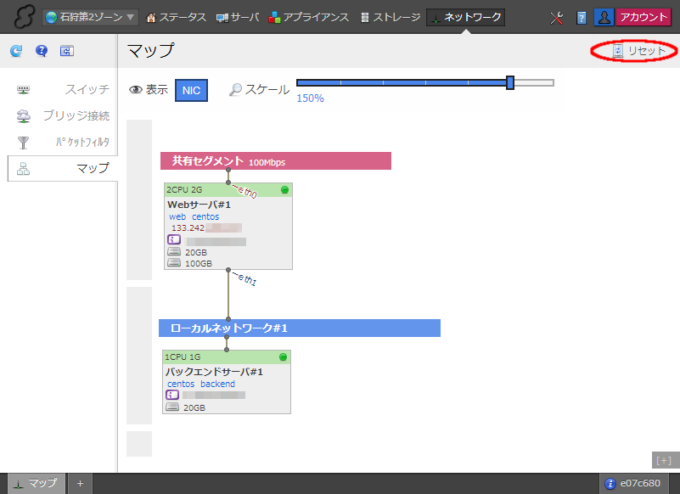This screenshot has width=680, height=494.
Task: Open the ストレージ menu
Action: click(x=390, y=17)
